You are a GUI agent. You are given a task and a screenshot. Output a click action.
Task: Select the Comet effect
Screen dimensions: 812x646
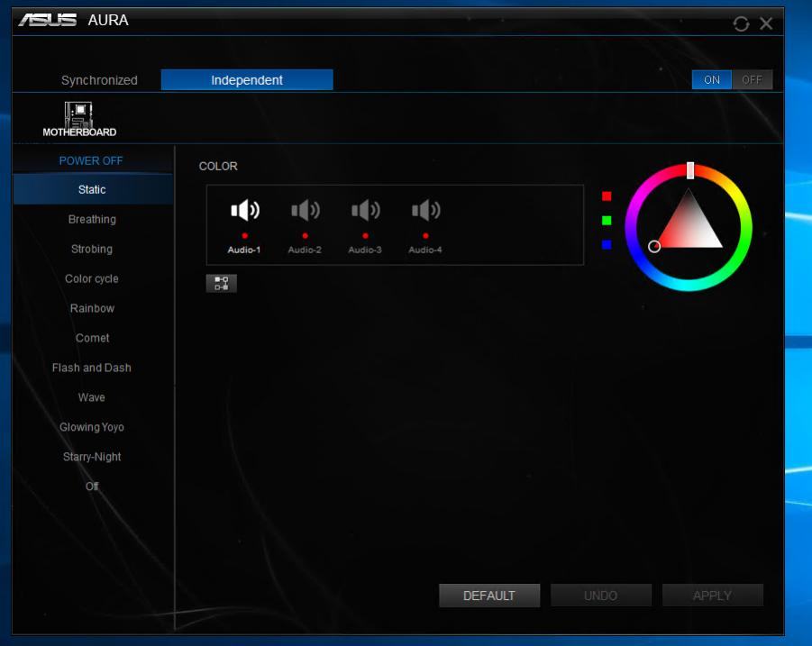point(92,338)
